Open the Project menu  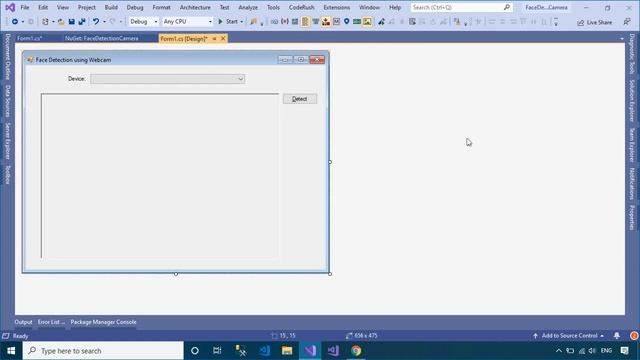(87, 7)
